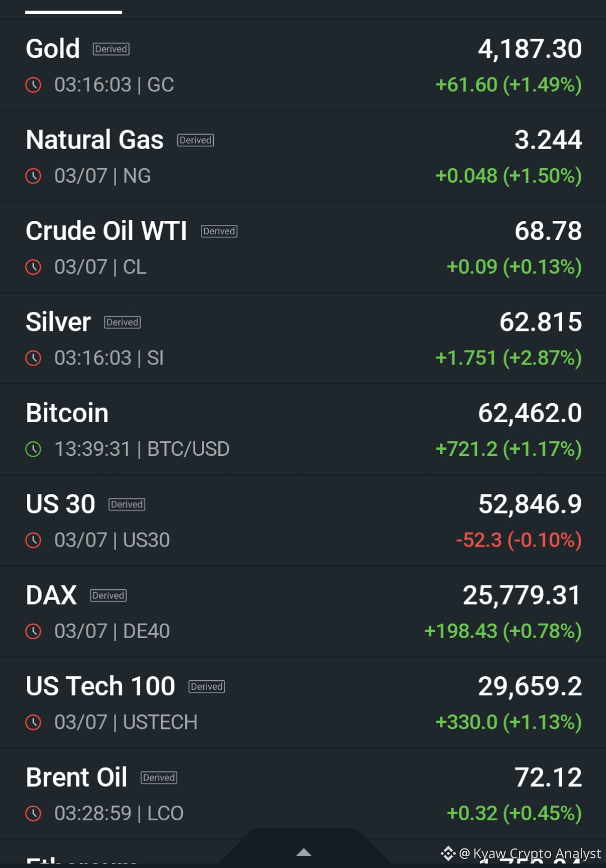Click the Crude Oil WTI price 68.78
This screenshot has width=606, height=868.
click(x=548, y=231)
